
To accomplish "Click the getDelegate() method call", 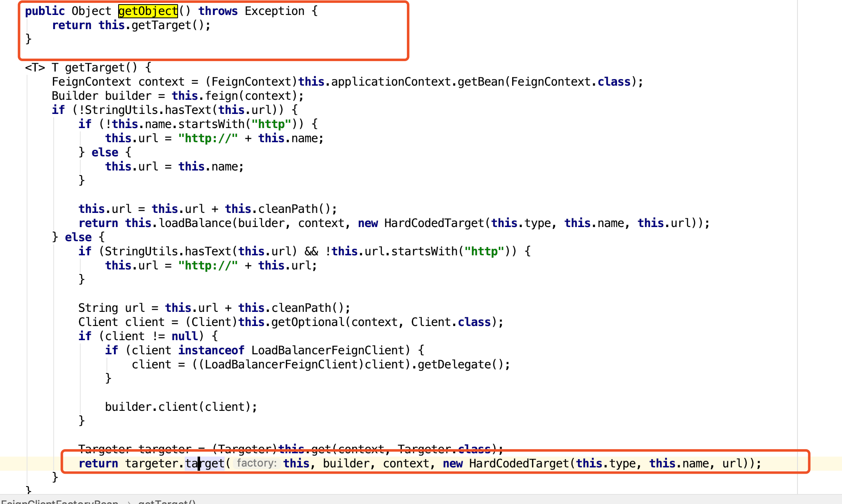I will coord(457,365).
